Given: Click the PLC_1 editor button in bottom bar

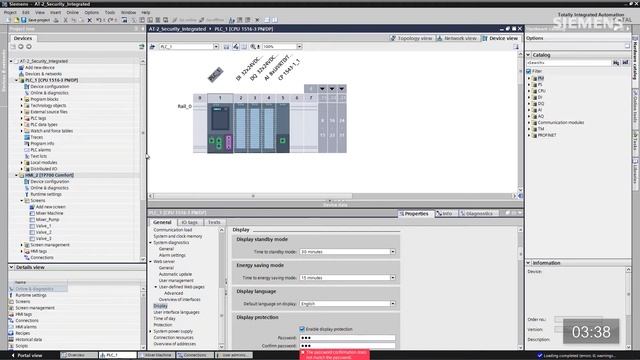Looking at the screenshot, I should tap(118, 355).
